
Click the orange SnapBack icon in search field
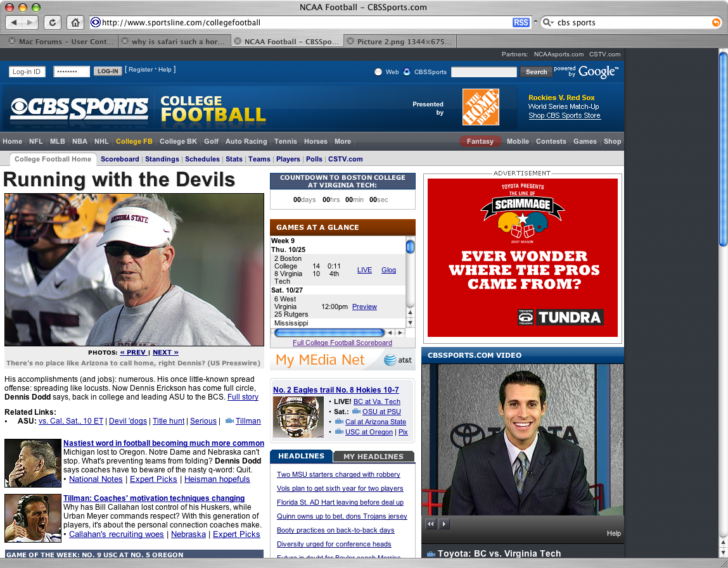point(717,22)
